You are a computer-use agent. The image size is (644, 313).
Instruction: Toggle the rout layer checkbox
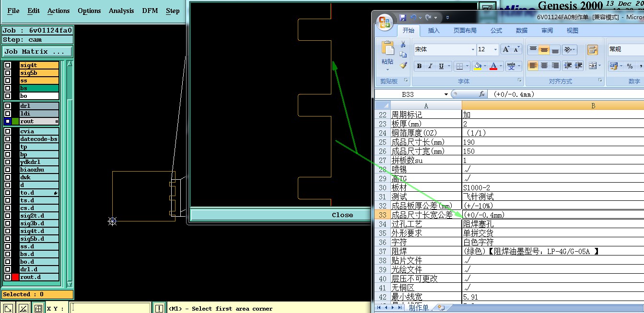tap(8, 121)
